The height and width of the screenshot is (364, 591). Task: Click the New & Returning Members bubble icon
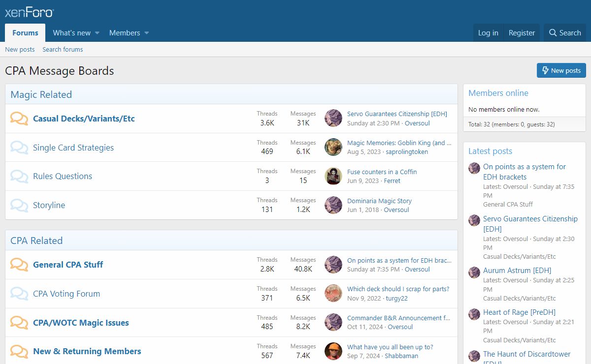tap(19, 351)
